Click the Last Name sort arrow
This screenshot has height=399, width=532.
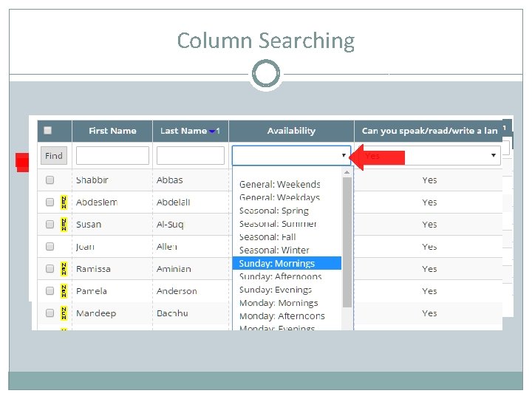pyautogui.click(x=212, y=131)
